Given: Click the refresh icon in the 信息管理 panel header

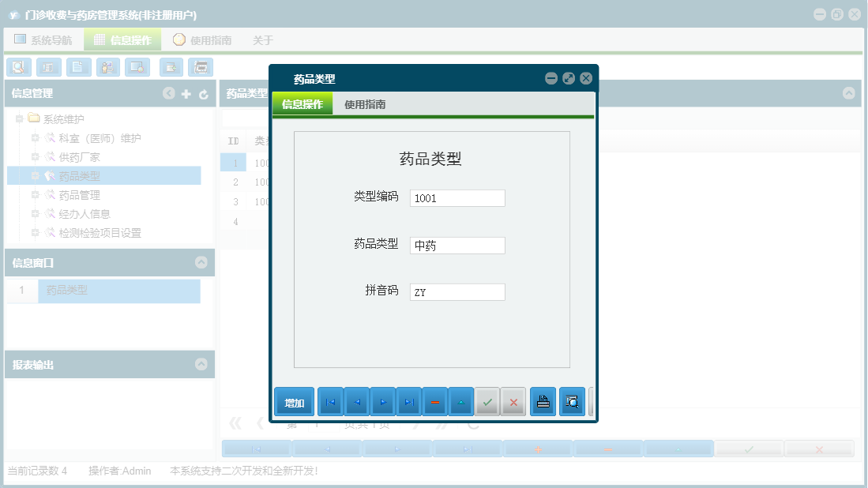Looking at the screenshot, I should (x=202, y=94).
